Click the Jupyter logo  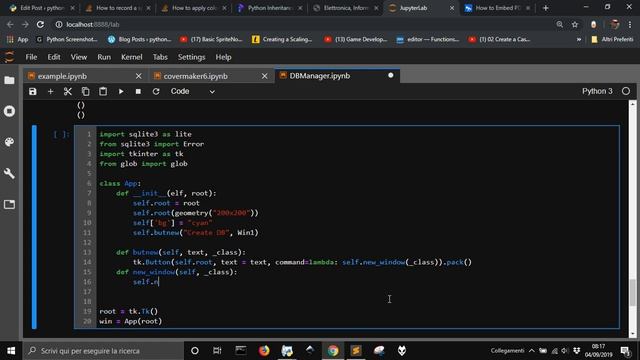coord(9,57)
